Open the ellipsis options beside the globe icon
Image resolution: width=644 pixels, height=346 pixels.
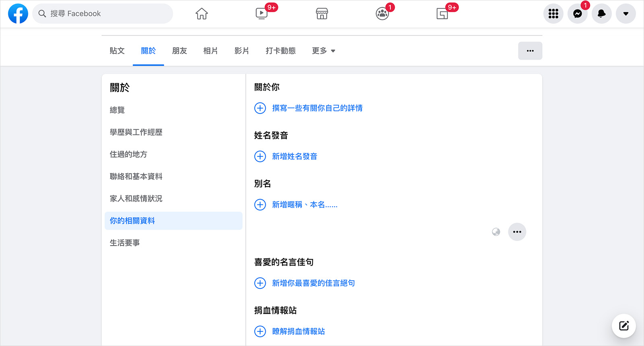[517, 232]
